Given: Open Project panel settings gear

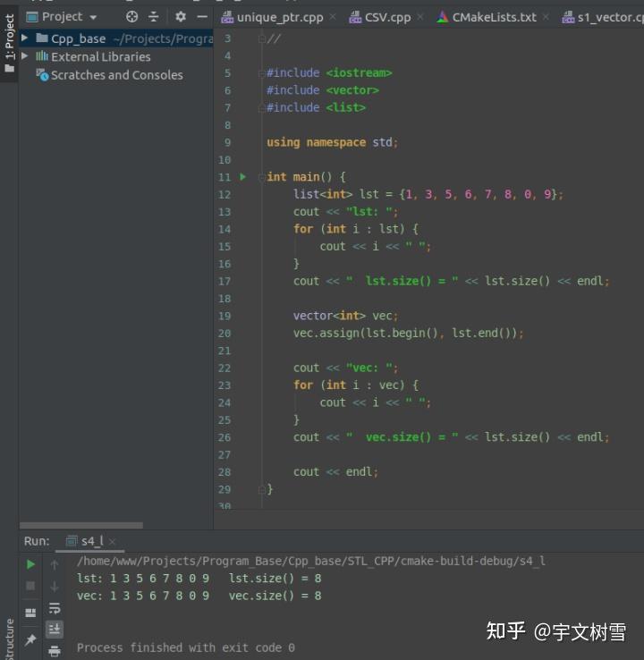Looking at the screenshot, I should coord(181,17).
